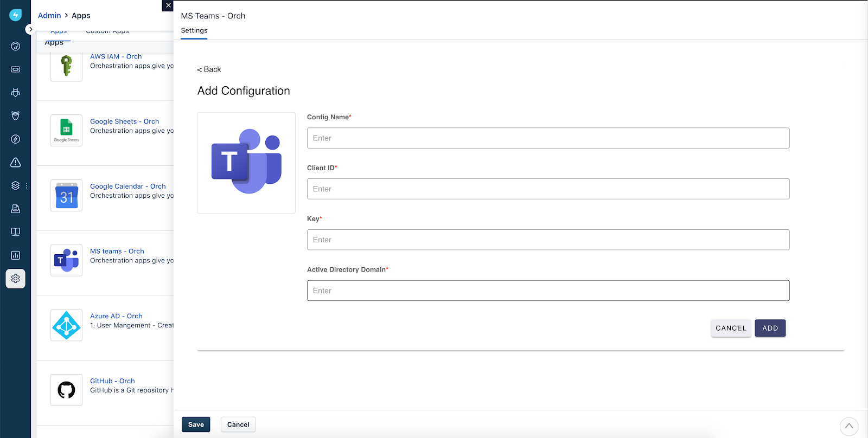This screenshot has height=438, width=868.
Task: Focus the Config Name input field
Action: tap(548, 138)
